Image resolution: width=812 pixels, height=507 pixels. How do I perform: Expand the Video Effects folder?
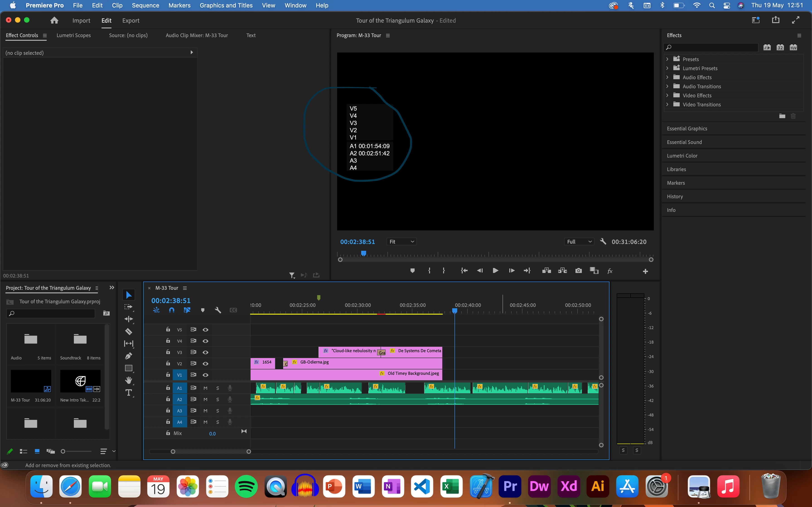667,96
